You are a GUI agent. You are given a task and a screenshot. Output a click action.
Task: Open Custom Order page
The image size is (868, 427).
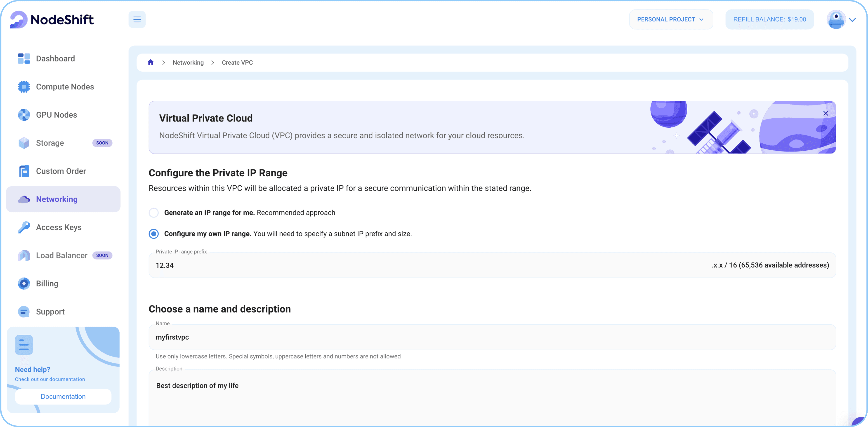tap(63, 171)
